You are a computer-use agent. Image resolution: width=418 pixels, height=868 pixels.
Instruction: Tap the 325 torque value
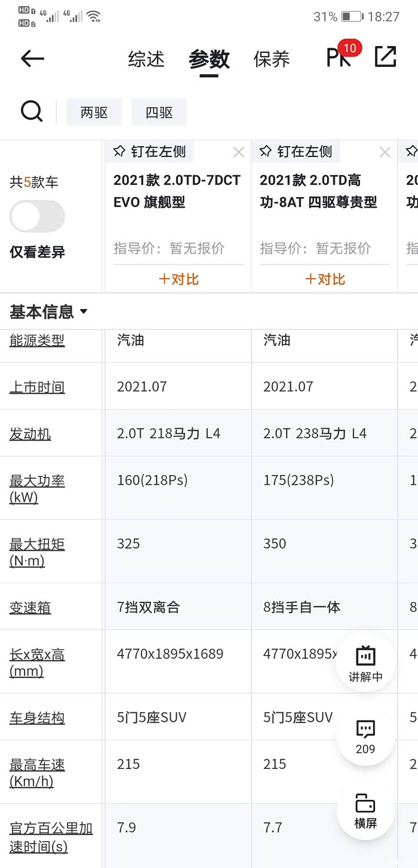[128, 543]
